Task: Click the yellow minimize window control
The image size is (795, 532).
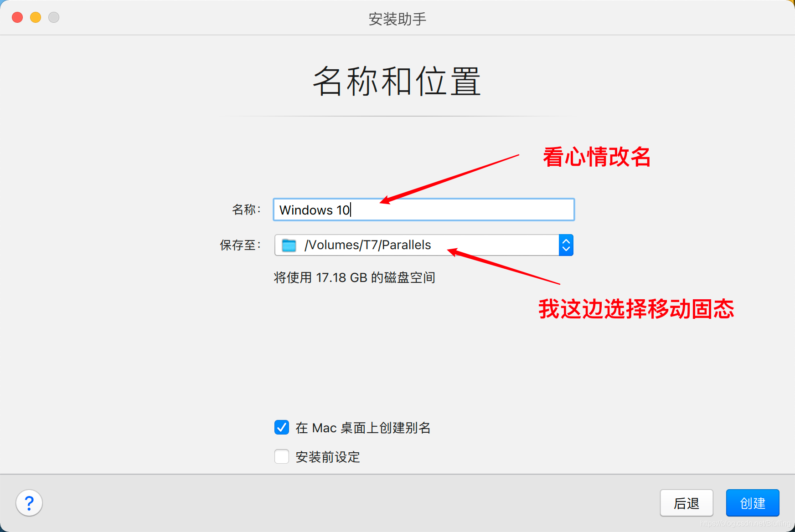Action: [35, 17]
